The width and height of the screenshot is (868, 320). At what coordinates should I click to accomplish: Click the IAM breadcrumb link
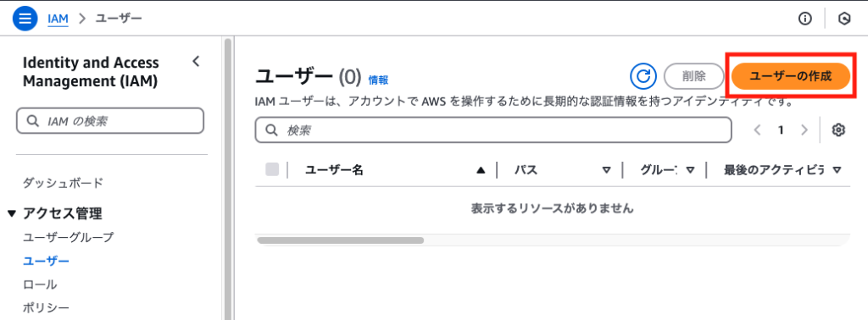pos(58,19)
